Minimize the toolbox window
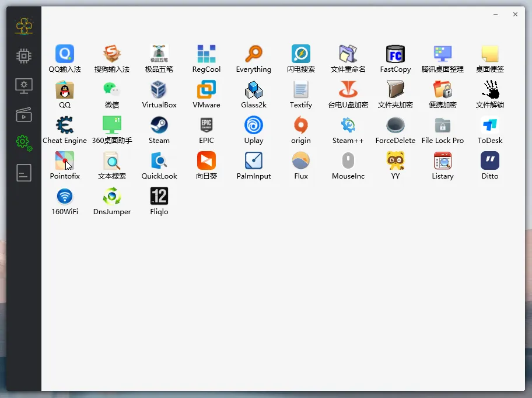 tap(496, 14)
